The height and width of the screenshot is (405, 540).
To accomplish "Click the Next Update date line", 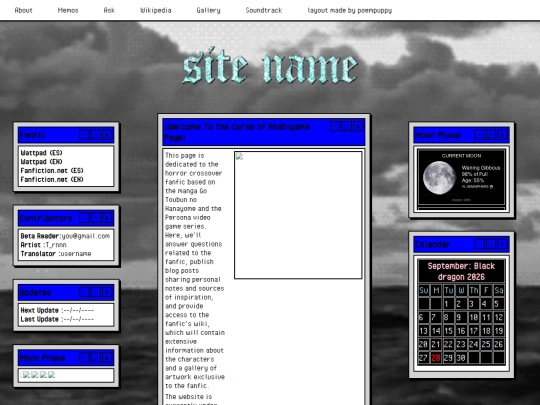I will (x=57, y=310).
